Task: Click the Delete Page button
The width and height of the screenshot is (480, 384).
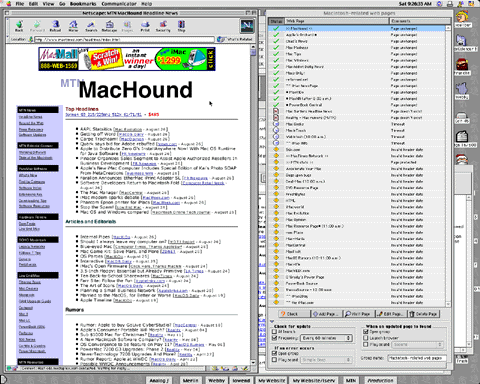Action: tap(424, 314)
